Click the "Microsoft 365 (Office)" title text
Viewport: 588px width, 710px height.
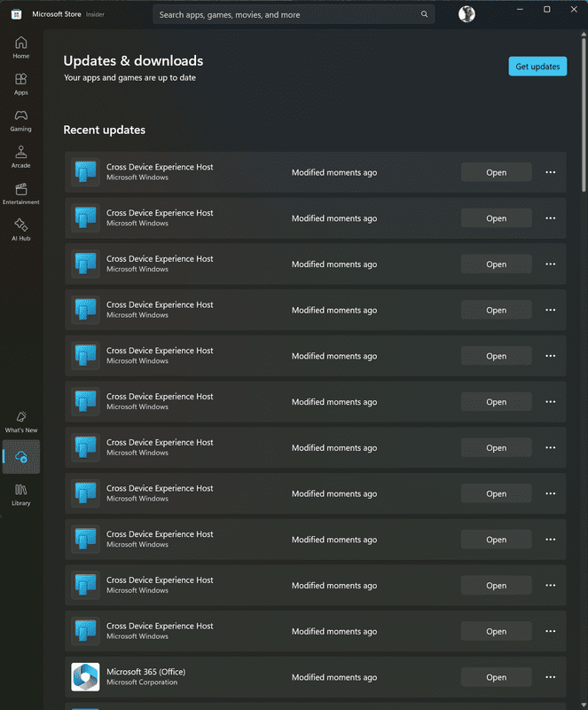145,672
